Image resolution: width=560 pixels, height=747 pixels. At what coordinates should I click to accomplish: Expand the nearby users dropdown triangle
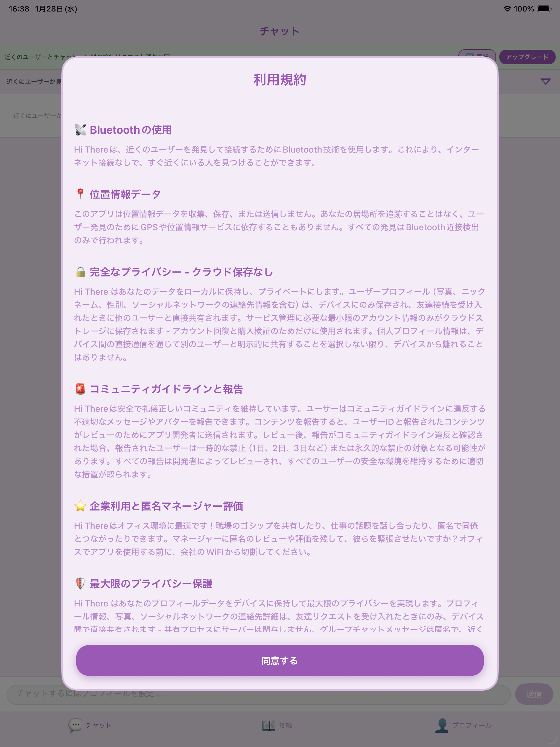pos(546,81)
